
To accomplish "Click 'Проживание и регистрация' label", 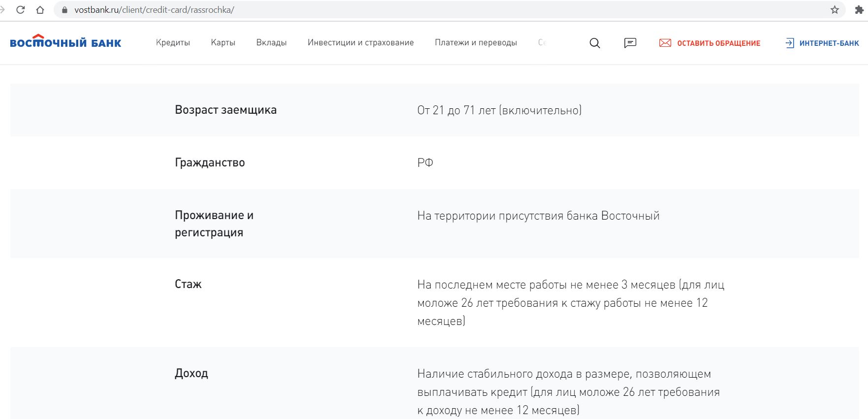I will (x=214, y=224).
